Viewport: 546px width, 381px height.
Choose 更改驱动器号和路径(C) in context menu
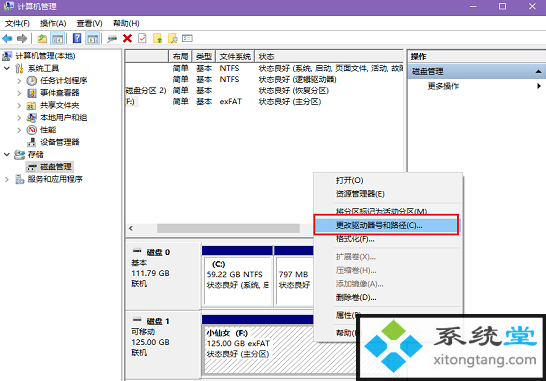(388, 225)
